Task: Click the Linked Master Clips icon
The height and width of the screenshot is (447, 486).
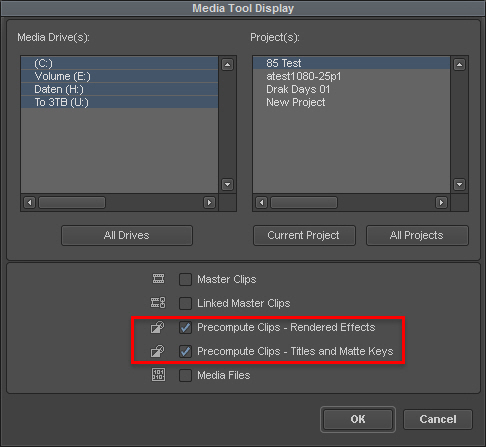Action: 158,303
